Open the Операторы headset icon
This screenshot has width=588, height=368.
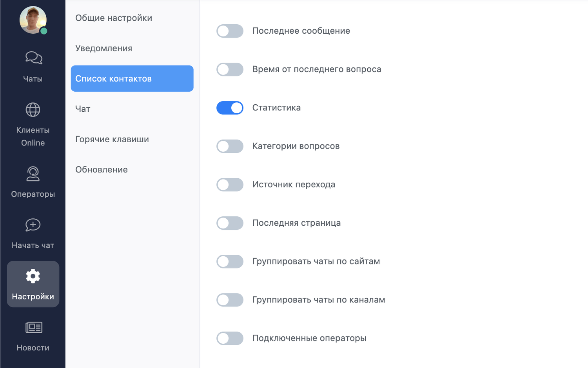pyautogui.click(x=33, y=174)
